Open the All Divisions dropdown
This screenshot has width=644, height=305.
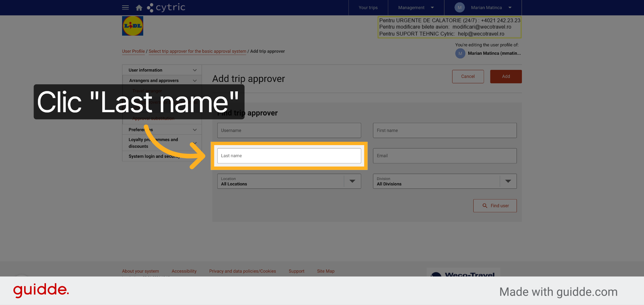445,181
